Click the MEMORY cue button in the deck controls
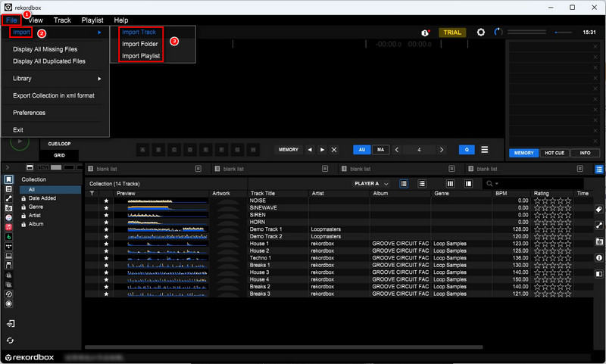The image size is (606, 364). point(289,150)
